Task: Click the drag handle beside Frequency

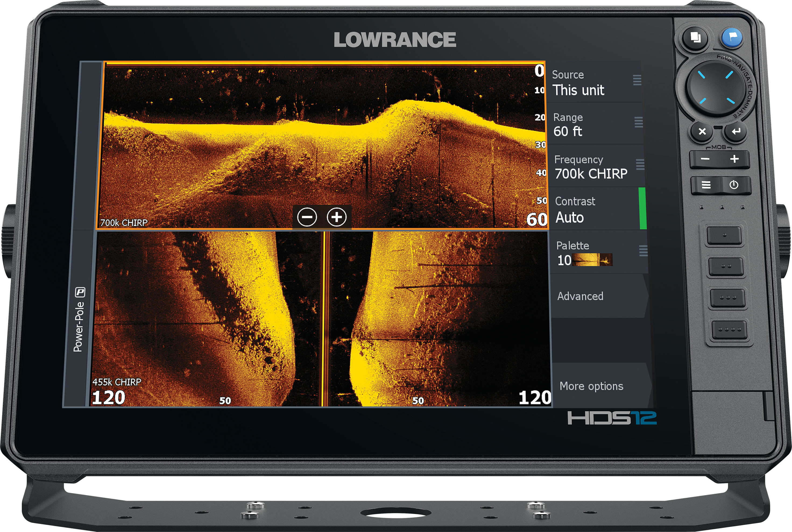Action: click(x=640, y=164)
